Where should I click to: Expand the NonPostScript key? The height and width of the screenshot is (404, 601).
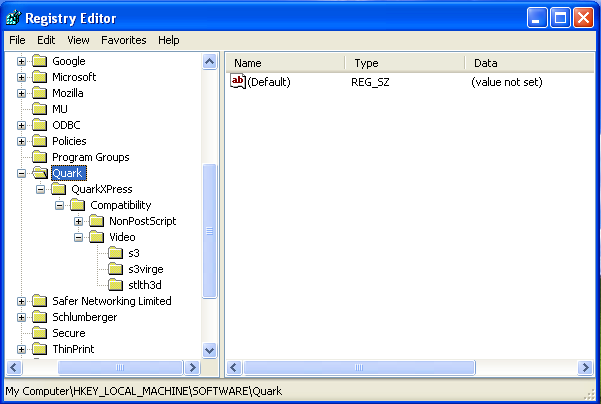pyautogui.click(x=78, y=222)
